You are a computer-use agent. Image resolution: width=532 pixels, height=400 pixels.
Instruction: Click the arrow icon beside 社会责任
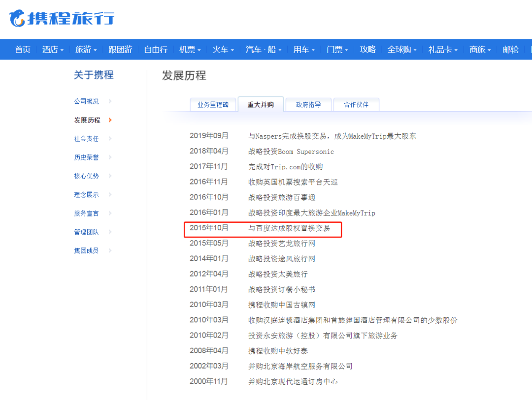pos(110,138)
